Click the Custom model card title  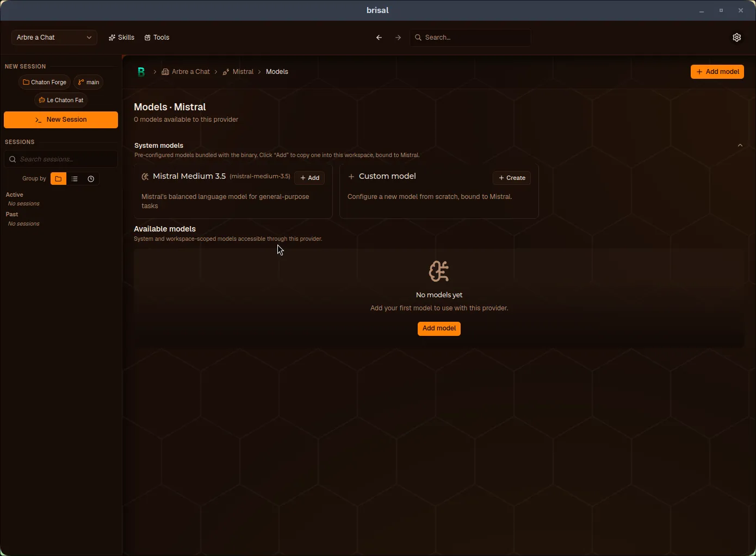(x=387, y=176)
